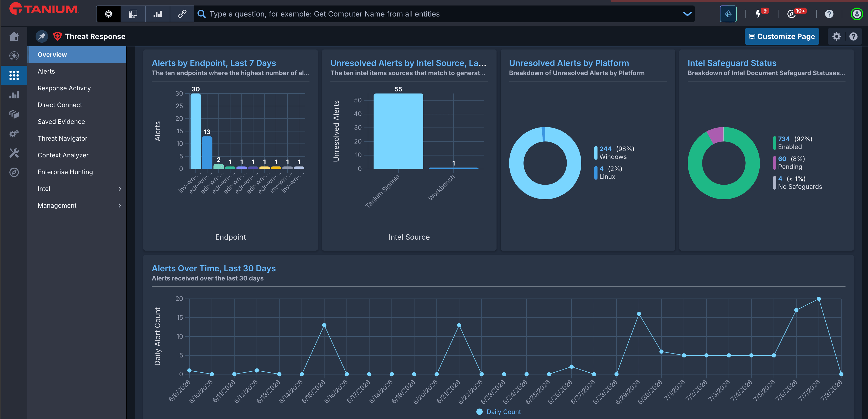Open the Alerts menu item
Screen dimensions: 868x419
pyautogui.click(x=77, y=71)
